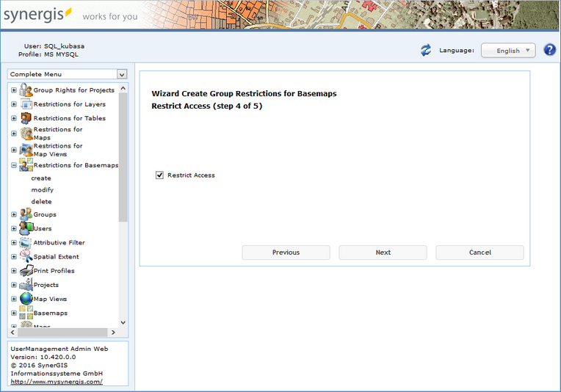Expand the Map Views tree node
561x392 pixels.
[x=14, y=299]
